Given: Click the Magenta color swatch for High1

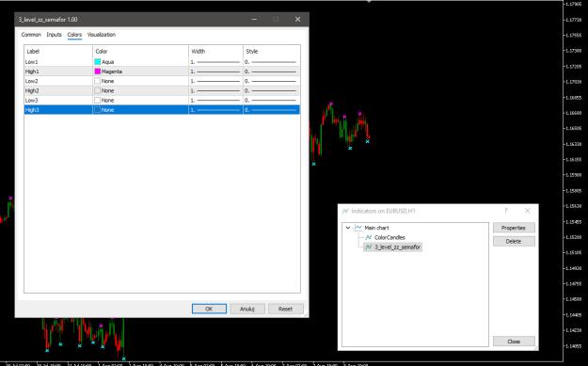Looking at the screenshot, I should [x=98, y=72].
